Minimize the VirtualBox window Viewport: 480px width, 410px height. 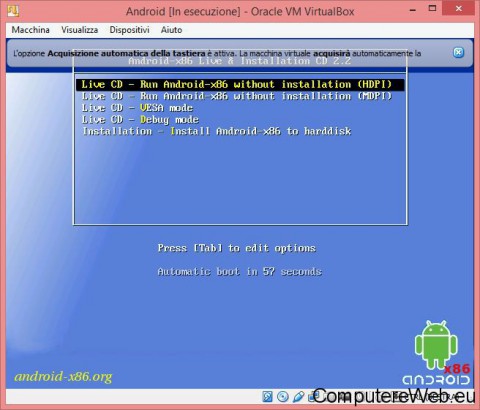point(413,10)
